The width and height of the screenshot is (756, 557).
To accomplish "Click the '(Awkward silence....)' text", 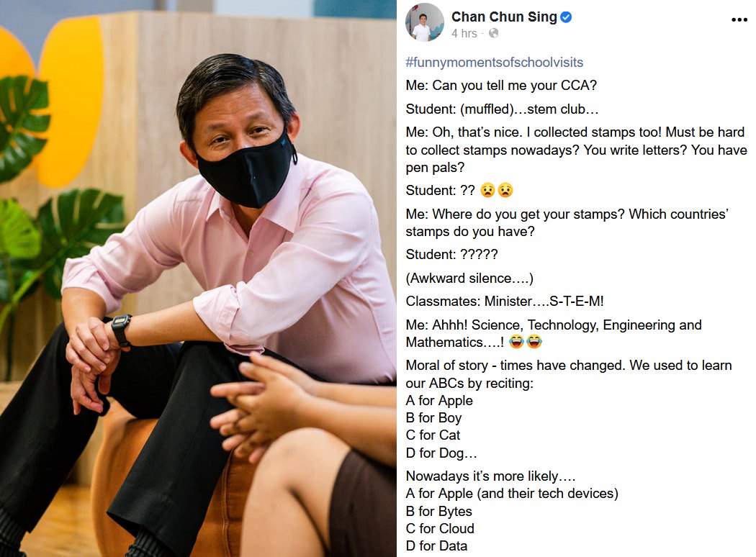I will [x=469, y=278].
